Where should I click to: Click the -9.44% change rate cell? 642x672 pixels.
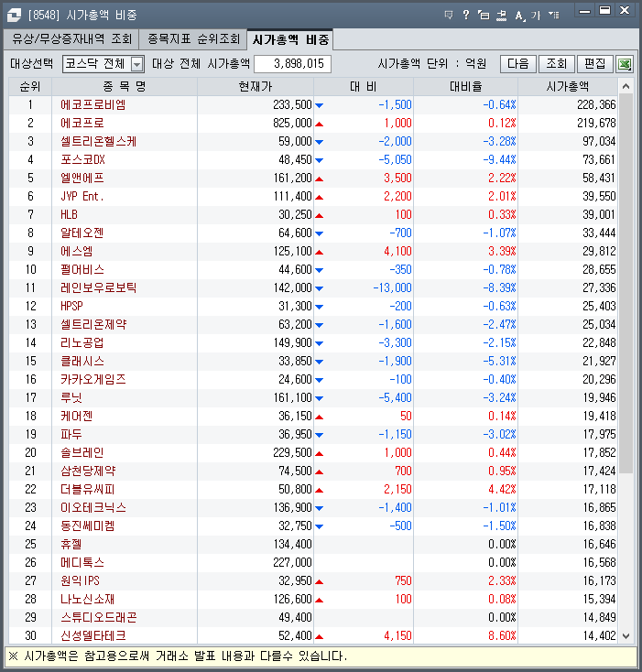click(499, 160)
